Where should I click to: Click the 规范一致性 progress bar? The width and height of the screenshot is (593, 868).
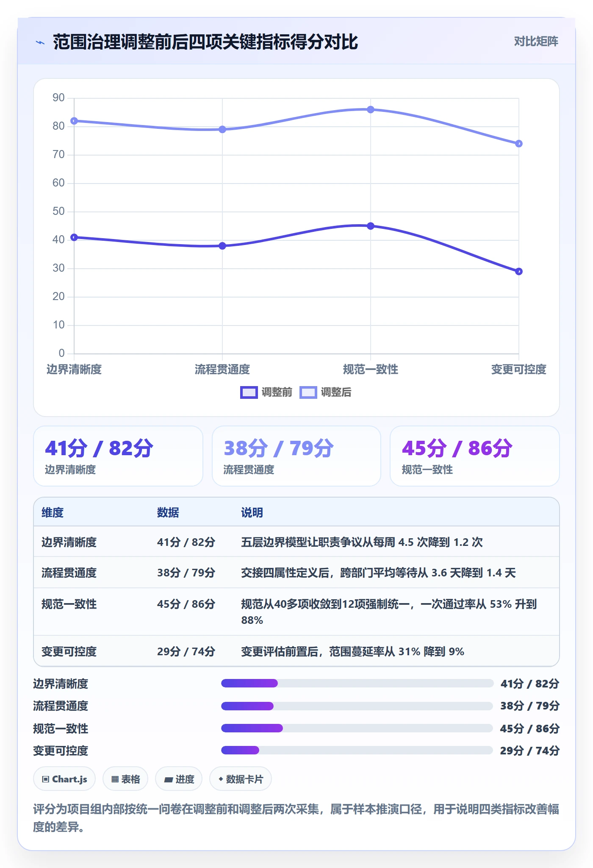click(357, 728)
